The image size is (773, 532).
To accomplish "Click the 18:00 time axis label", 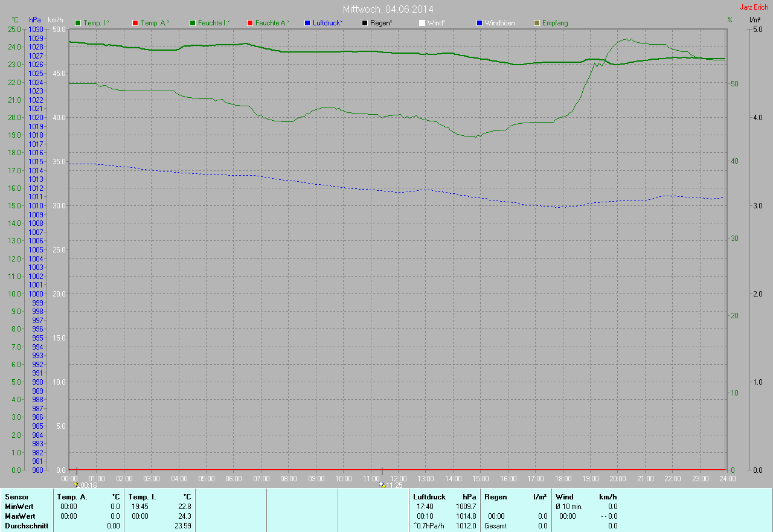I will pyautogui.click(x=563, y=478).
